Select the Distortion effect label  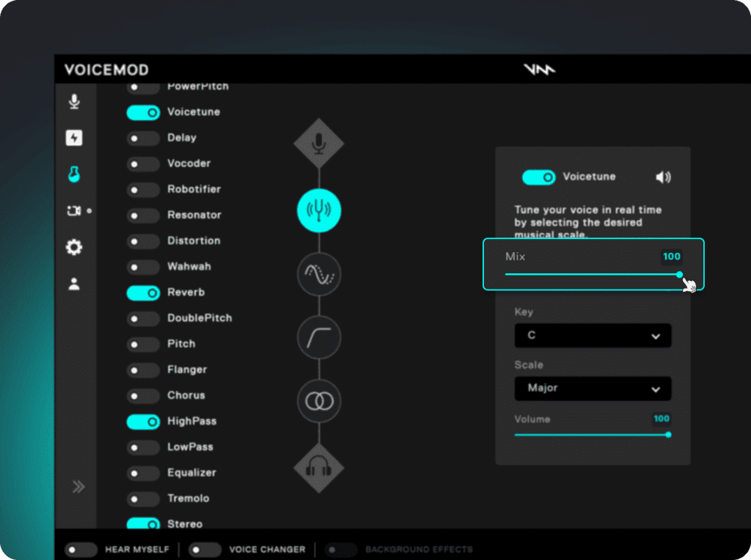click(194, 240)
